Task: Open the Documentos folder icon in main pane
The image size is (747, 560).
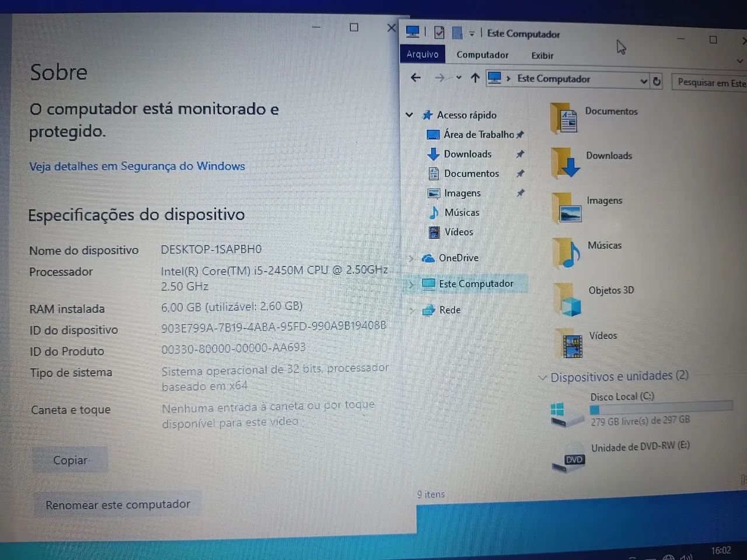Action: pos(564,118)
